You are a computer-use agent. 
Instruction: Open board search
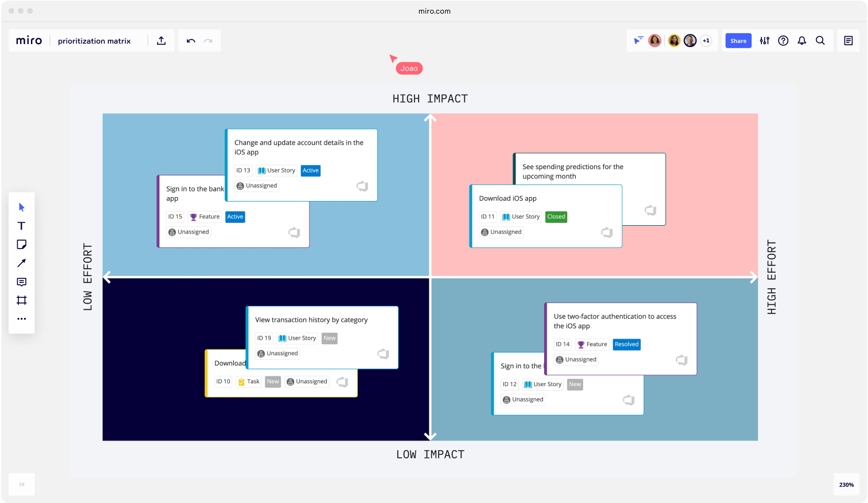(820, 40)
